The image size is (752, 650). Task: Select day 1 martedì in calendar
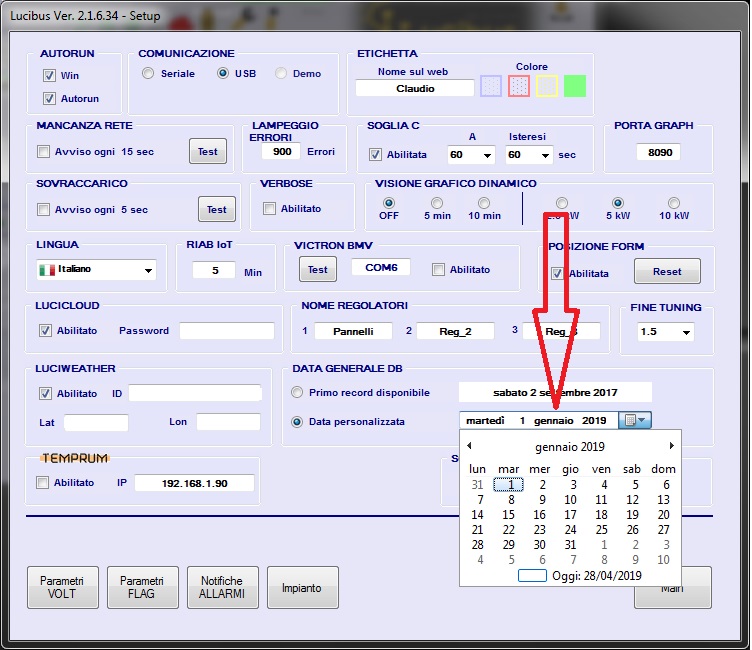[508, 485]
